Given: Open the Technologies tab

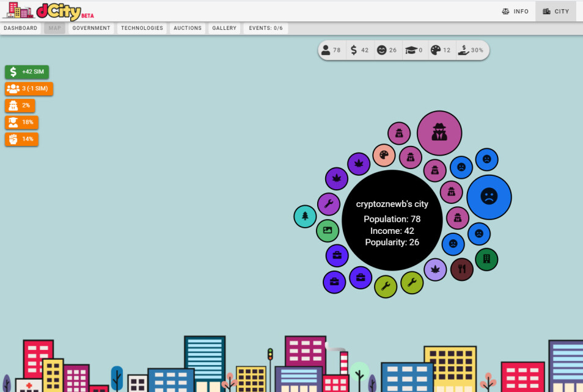Looking at the screenshot, I should click(x=142, y=28).
